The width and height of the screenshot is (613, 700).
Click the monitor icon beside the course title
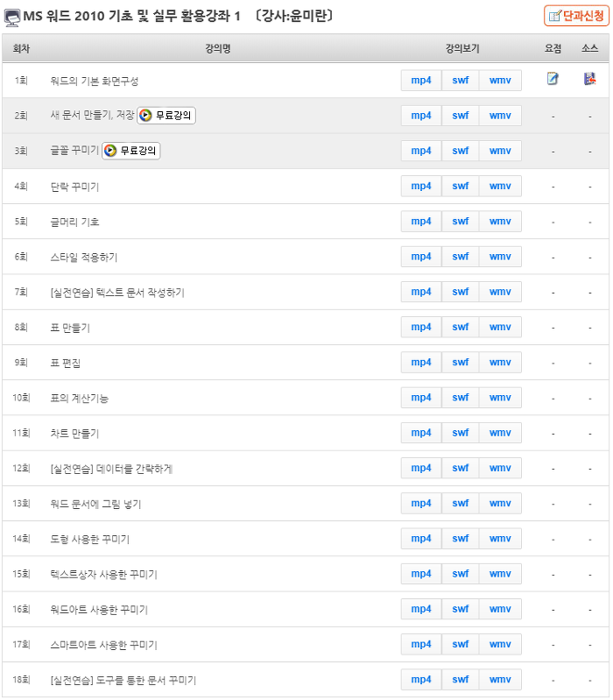(x=11, y=18)
